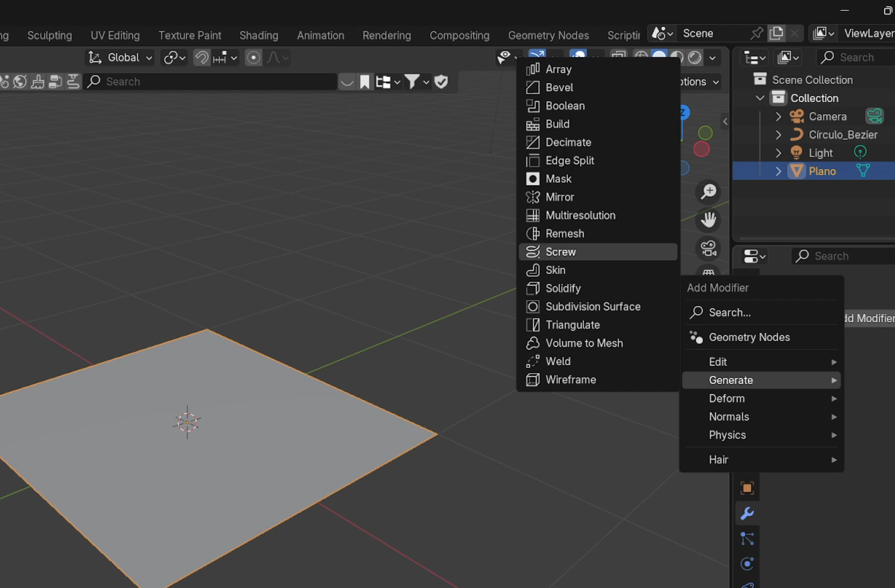Open the Physics modifier submenu
This screenshot has width=895, height=588.
tap(761, 435)
